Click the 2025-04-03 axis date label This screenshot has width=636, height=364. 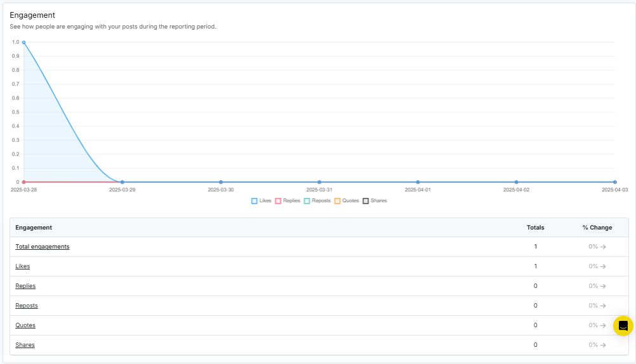[615, 190]
